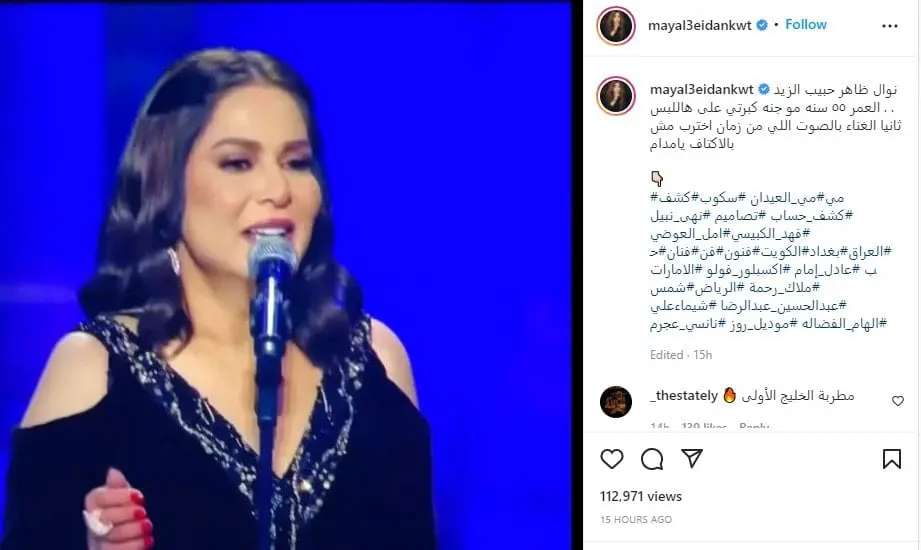Click the 112,971 views count
This screenshot has width=921, height=550.
coord(641,497)
